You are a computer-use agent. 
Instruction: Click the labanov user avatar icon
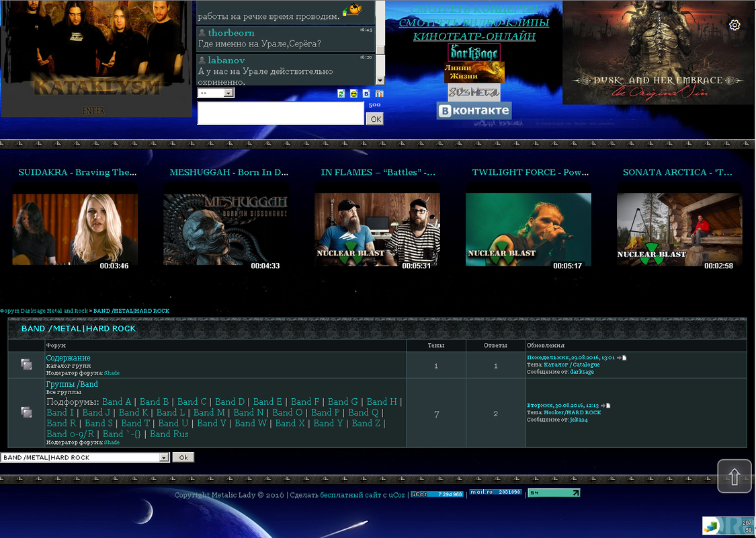pyautogui.click(x=202, y=61)
